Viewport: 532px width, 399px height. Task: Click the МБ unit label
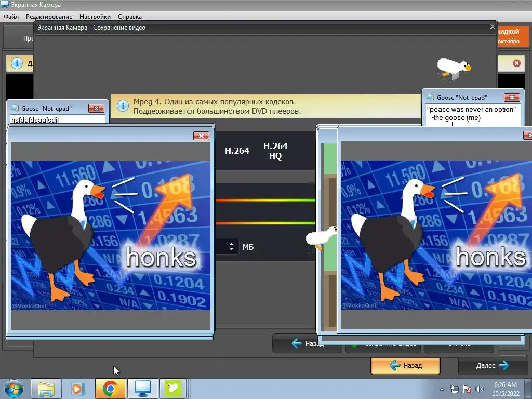[x=248, y=247]
